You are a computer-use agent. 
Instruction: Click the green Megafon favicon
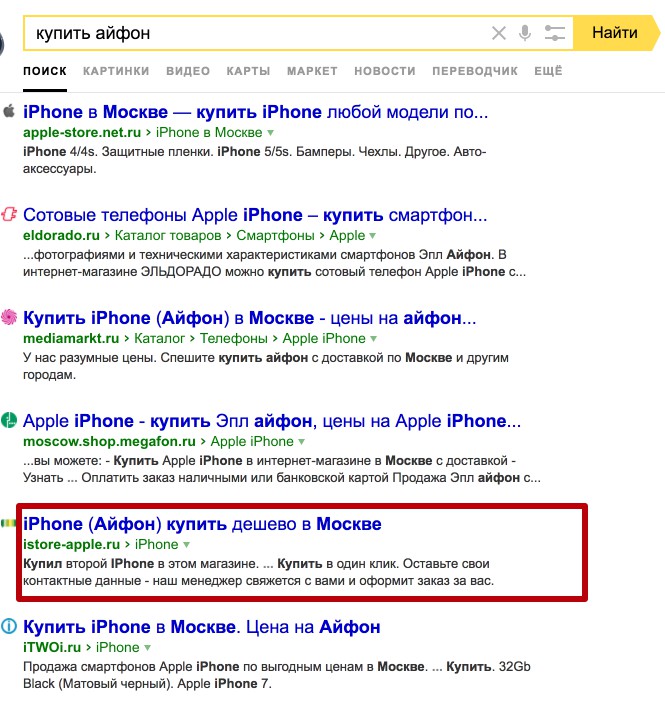[x=9, y=420]
